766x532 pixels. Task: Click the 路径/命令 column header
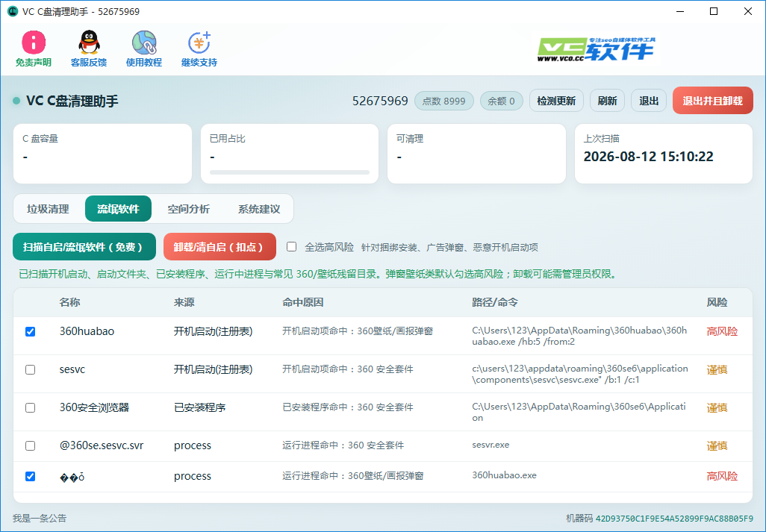click(495, 303)
